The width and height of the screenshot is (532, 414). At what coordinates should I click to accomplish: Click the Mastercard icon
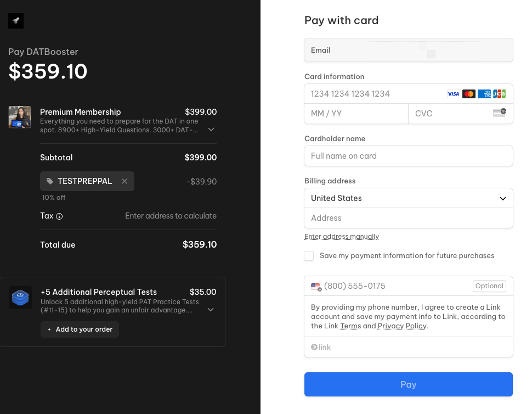pyautogui.click(x=468, y=94)
